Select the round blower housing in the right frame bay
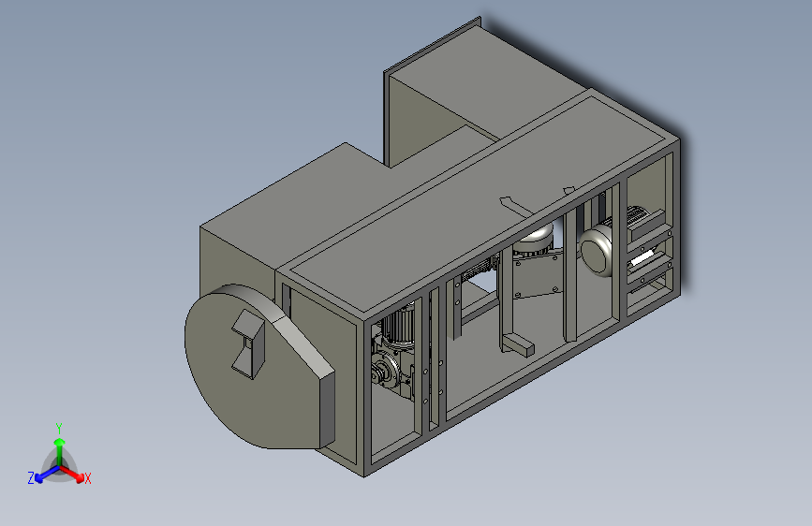Viewport: 812px width, 526px height. click(x=596, y=249)
